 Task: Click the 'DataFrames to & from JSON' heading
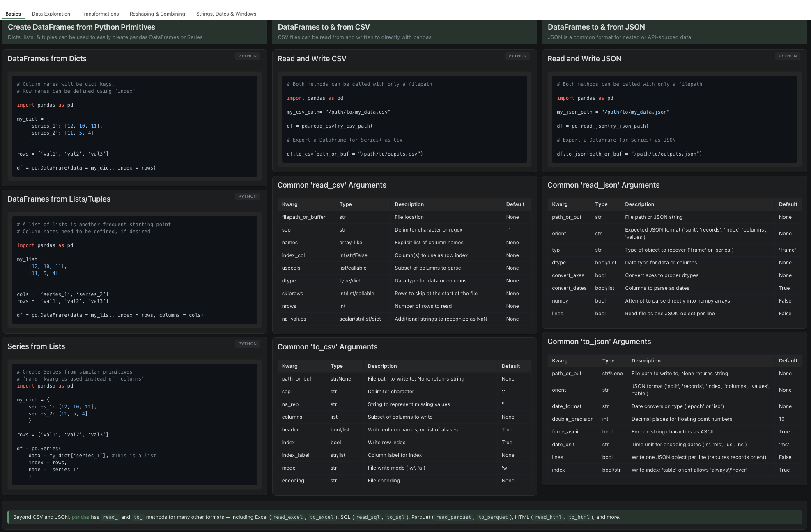pos(596,27)
